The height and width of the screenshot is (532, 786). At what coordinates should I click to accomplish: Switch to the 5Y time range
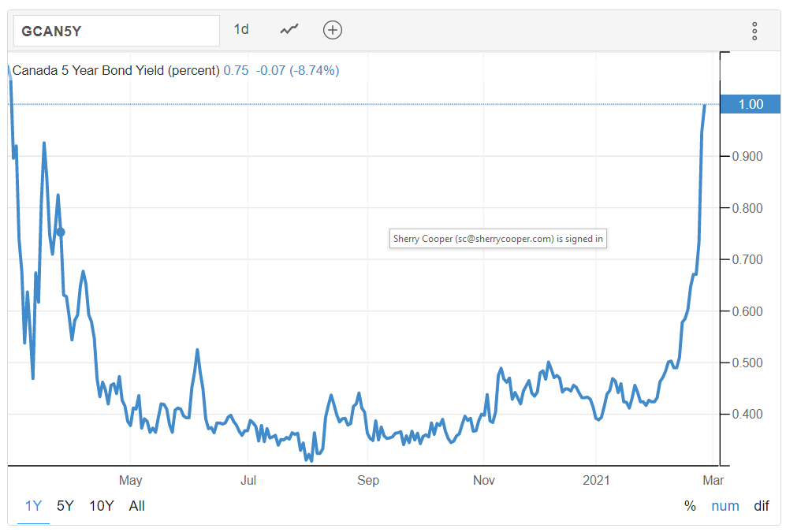pos(65,506)
